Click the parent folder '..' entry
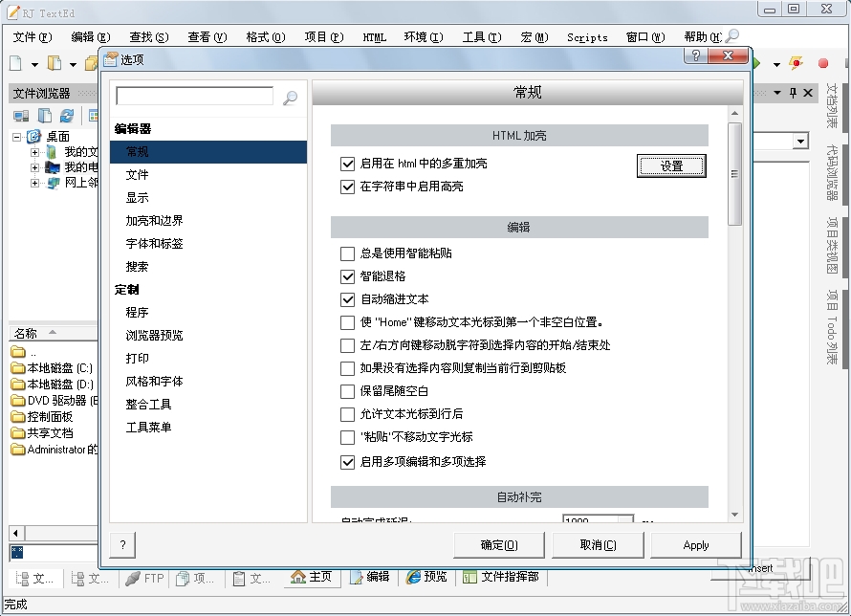The width and height of the screenshot is (851, 616). coord(24,352)
